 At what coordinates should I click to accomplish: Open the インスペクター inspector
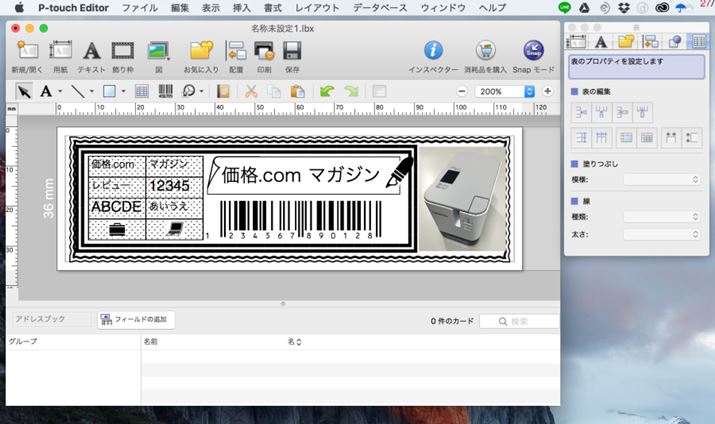(x=433, y=51)
